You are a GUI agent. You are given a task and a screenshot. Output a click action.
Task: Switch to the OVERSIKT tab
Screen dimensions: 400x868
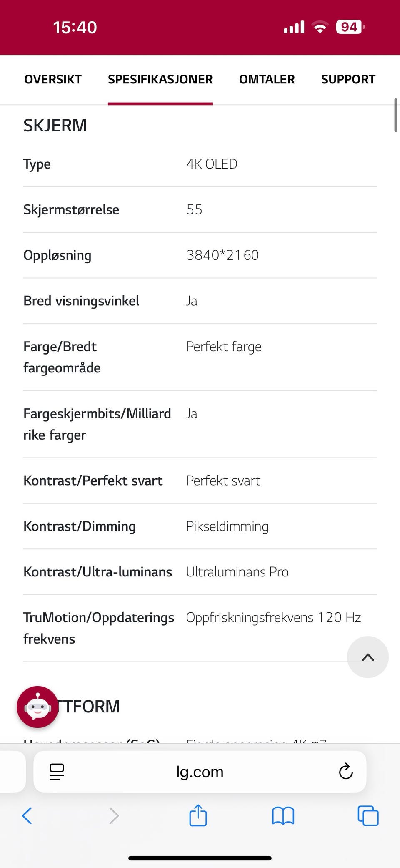point(53,79)
